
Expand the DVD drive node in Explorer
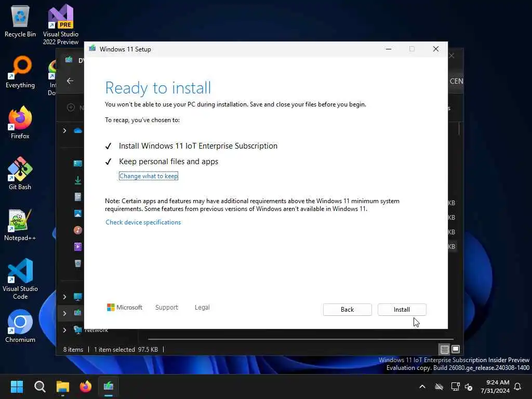pos(64,313)
